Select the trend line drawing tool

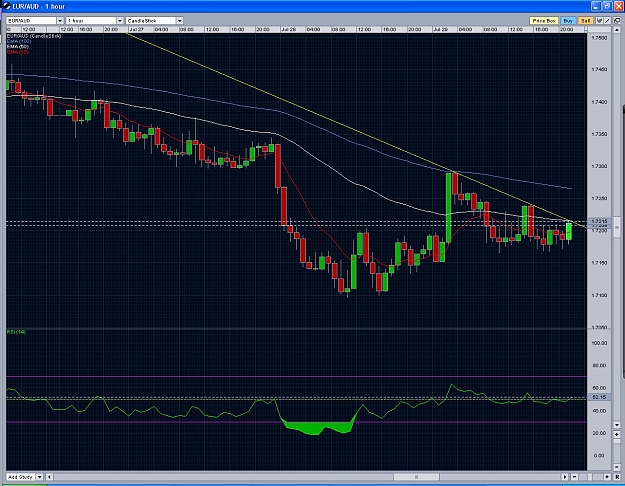pyautogui.click(x=607, y=20)
